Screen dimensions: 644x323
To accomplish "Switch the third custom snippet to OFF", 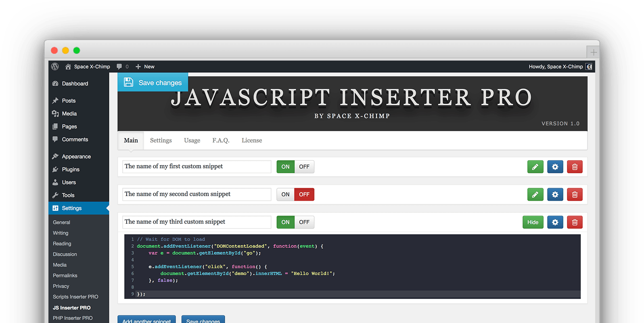I will (x=304, y=222).
